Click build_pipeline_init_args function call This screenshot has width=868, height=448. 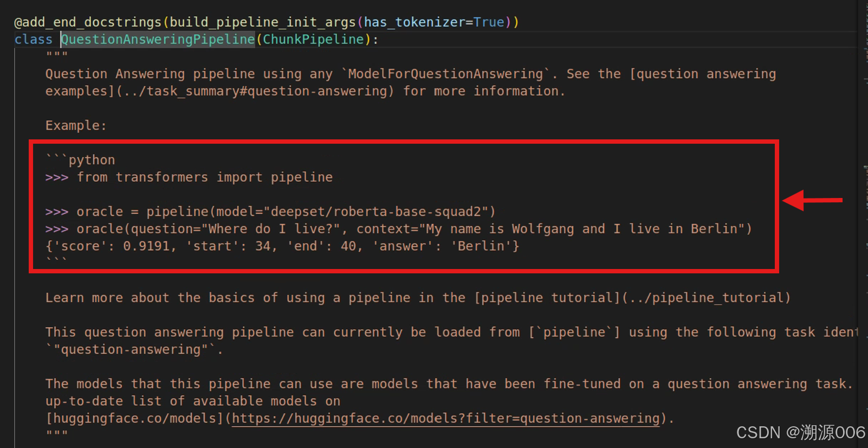[263, 22]
